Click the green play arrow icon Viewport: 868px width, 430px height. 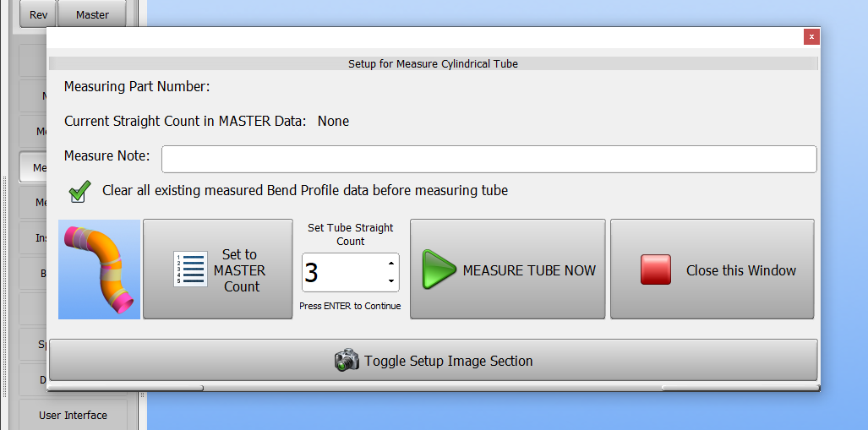click(x=439, y=269)
